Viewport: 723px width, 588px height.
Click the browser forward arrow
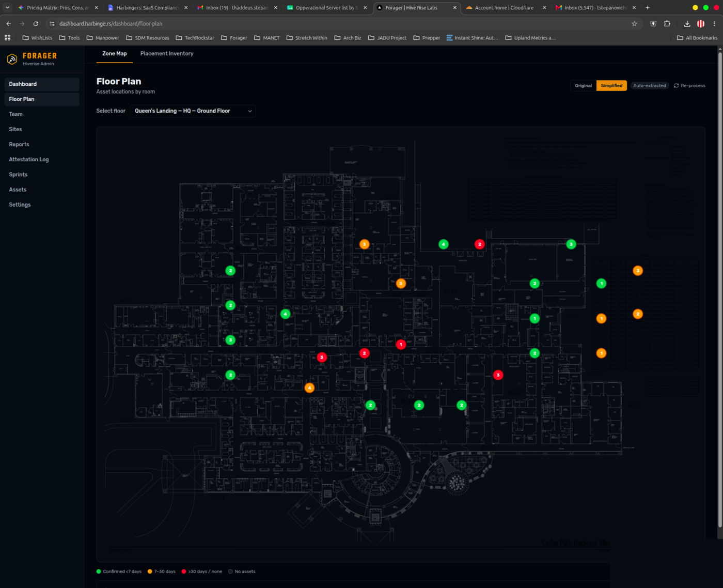pos(22,24)
